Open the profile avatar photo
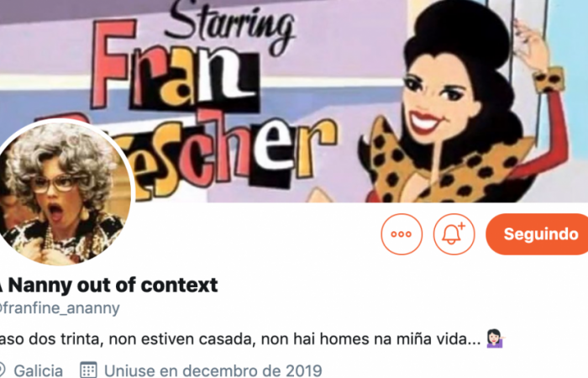Screen dimensions: 588x378 pos(64,193)
